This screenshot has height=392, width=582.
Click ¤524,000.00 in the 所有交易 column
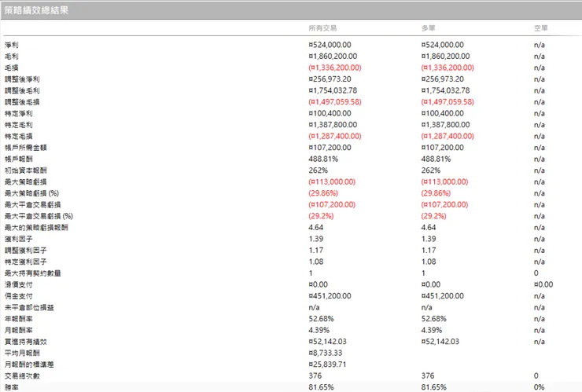point(330,45)
